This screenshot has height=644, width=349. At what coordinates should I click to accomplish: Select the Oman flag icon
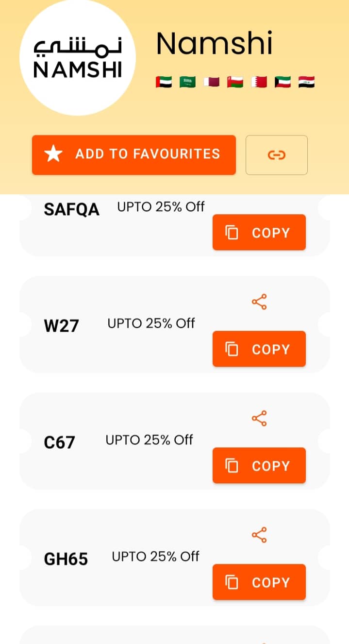tap(235, 82)
